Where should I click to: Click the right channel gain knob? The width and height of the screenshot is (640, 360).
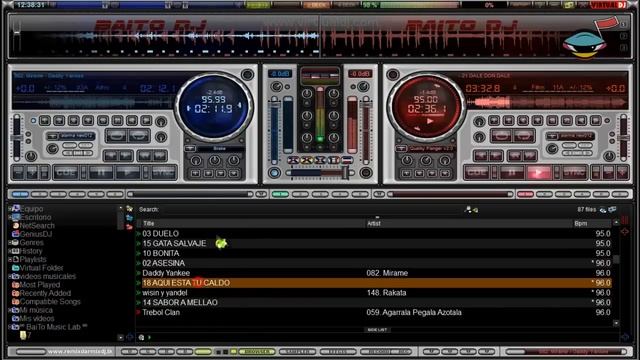363,87
